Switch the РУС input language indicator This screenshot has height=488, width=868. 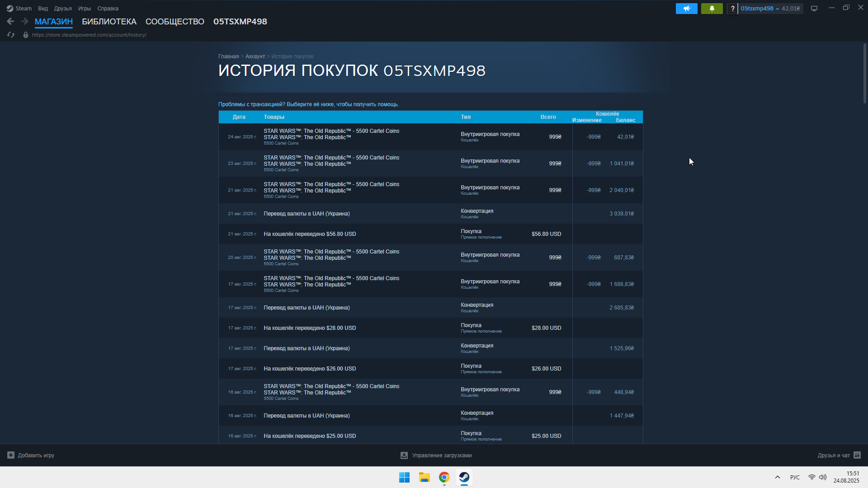(x=795, y=477)
